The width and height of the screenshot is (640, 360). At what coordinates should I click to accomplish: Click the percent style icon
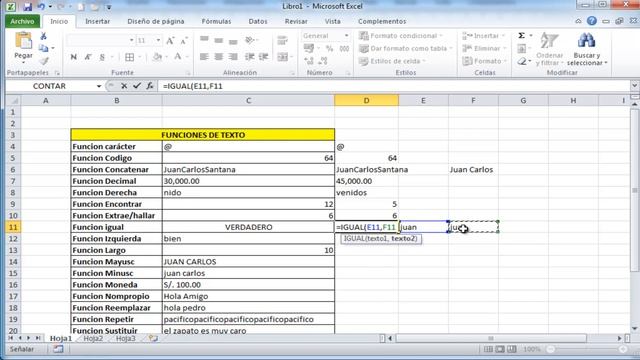pos(329,49)
